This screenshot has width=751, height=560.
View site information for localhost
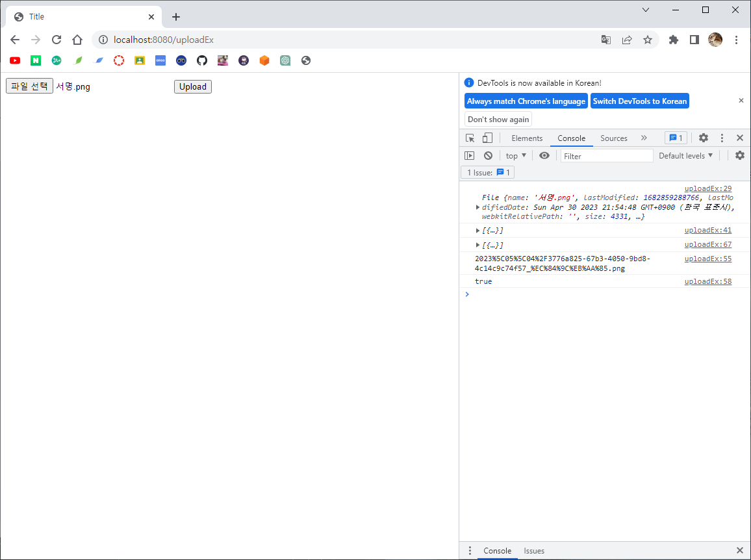[103, 40]
